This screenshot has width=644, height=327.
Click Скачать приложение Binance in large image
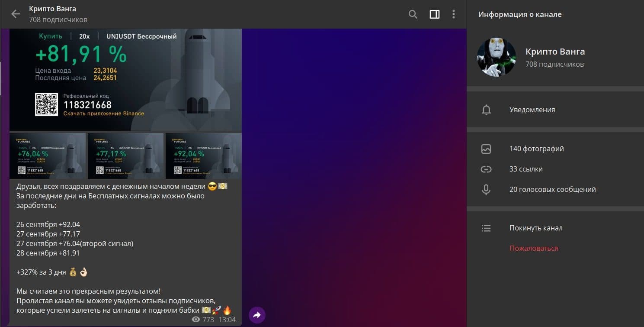104,113
